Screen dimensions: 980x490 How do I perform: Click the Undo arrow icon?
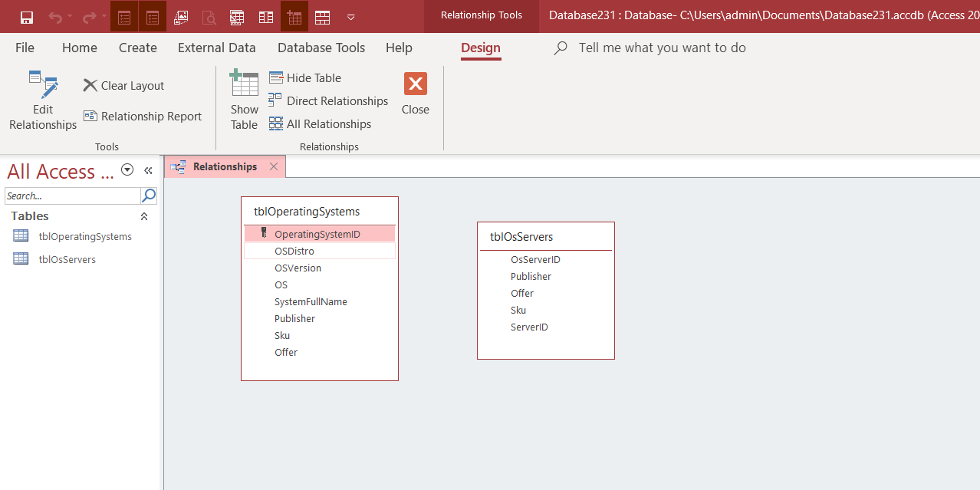(55, 17)
